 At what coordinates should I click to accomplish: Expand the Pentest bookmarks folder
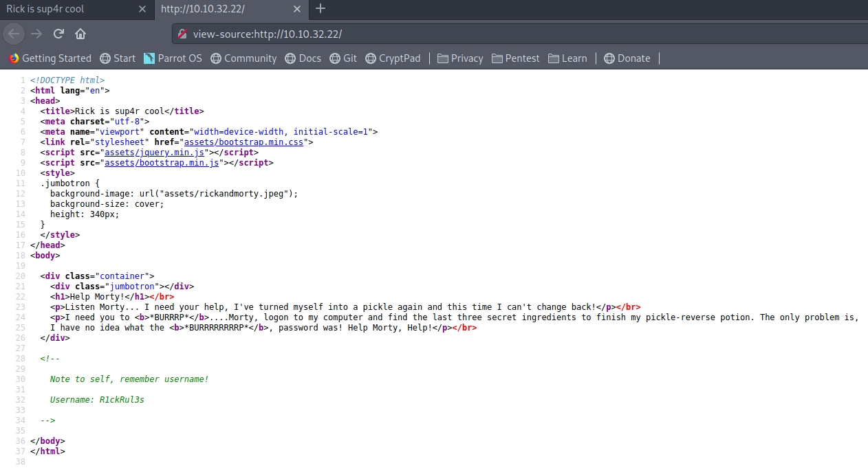516,58
